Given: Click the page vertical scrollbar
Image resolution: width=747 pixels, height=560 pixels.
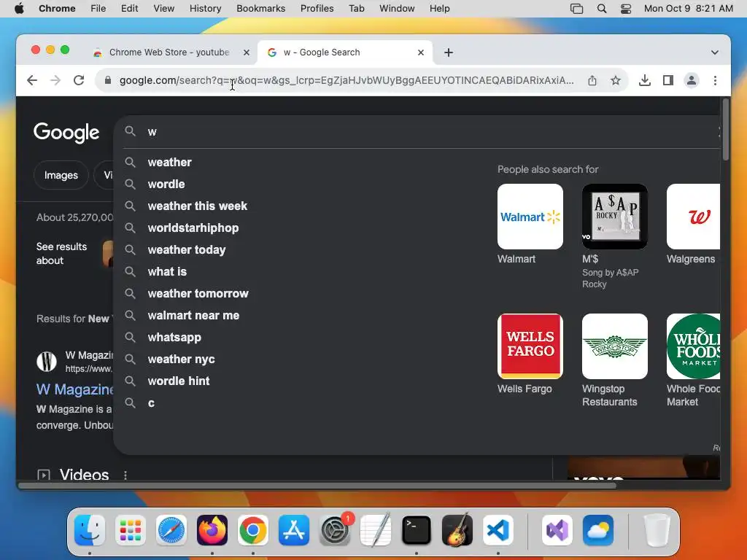Looking at the screenshot, I should click(x=726, y=130).
